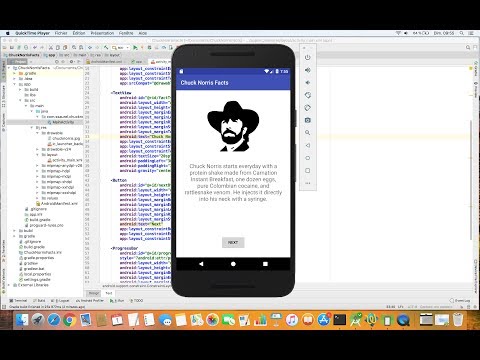Run the app with green play icon
This screenshot has height=360, width=480.
click(135, 48)
